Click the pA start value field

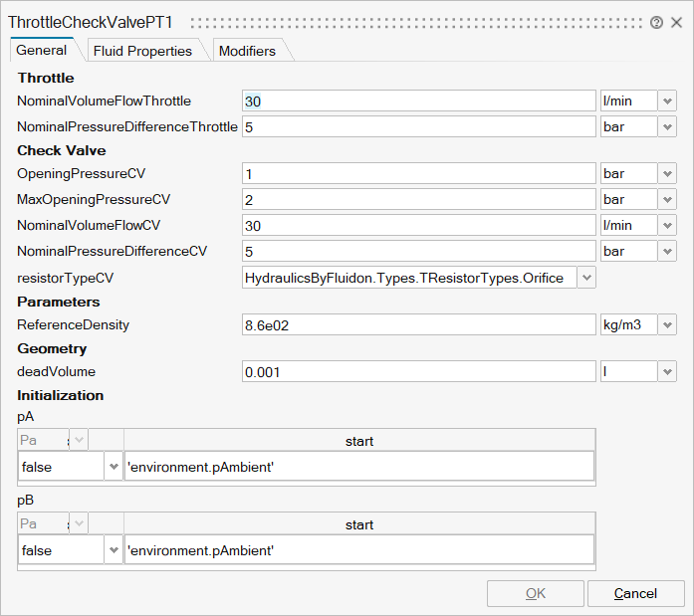coord(358,466)
